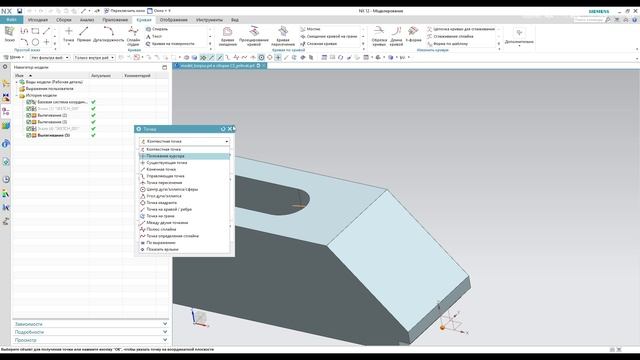Image resolution: width=640 pixels, height=360 pixels.
Task: Choose the Текст curve command
Action: click(x=154, y=36)
